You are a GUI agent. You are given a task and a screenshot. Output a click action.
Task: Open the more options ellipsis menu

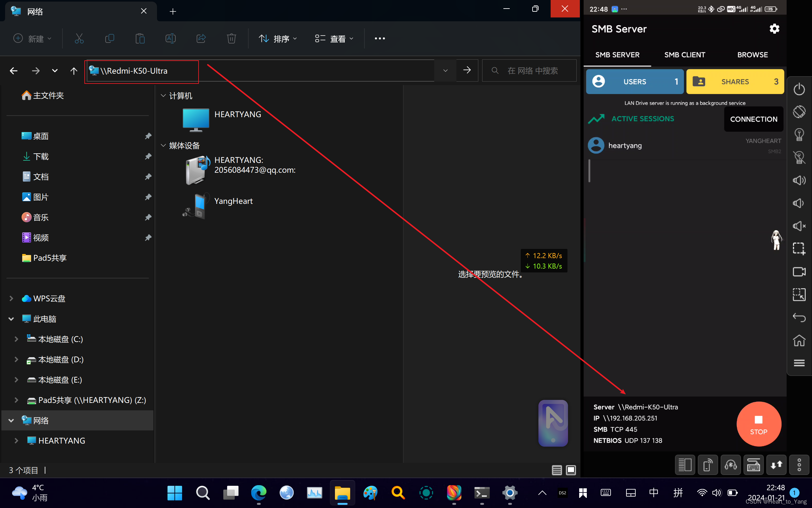coord(379,39)
